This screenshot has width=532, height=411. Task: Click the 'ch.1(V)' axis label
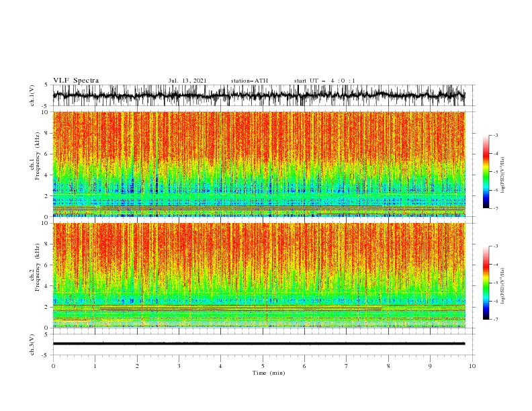click(x=32, y=95)
